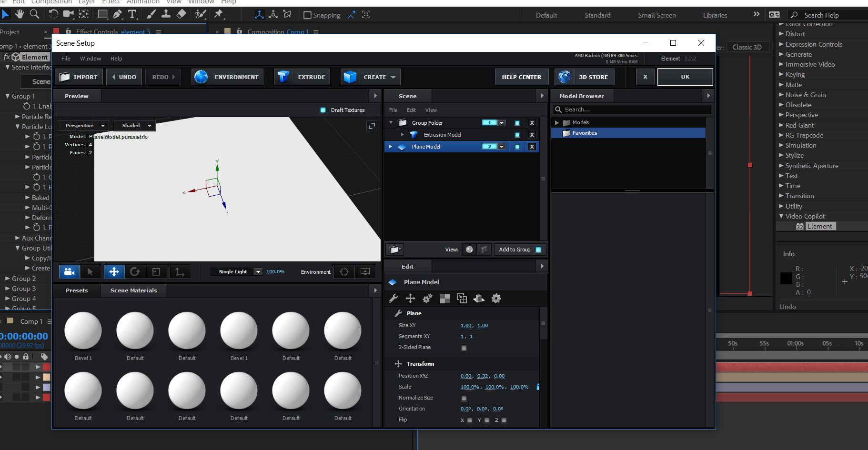Toggle the Snapping checkbox in After Effects

[x=307, y=15]
